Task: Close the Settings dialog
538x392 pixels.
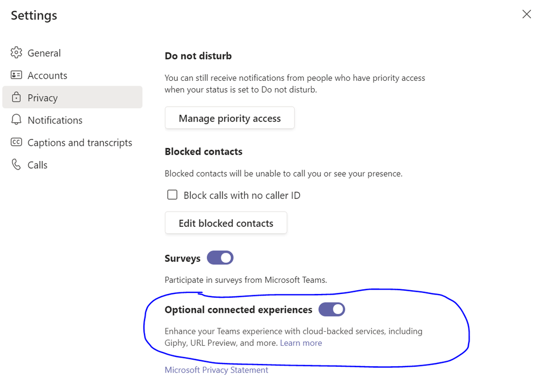Action: click(x=527, y=15)
